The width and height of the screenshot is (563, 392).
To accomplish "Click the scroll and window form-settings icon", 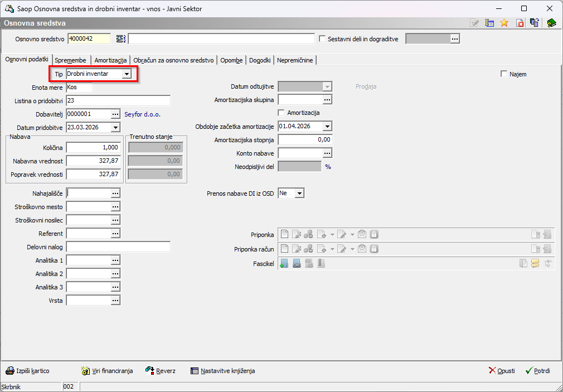I will click(489, 23).
